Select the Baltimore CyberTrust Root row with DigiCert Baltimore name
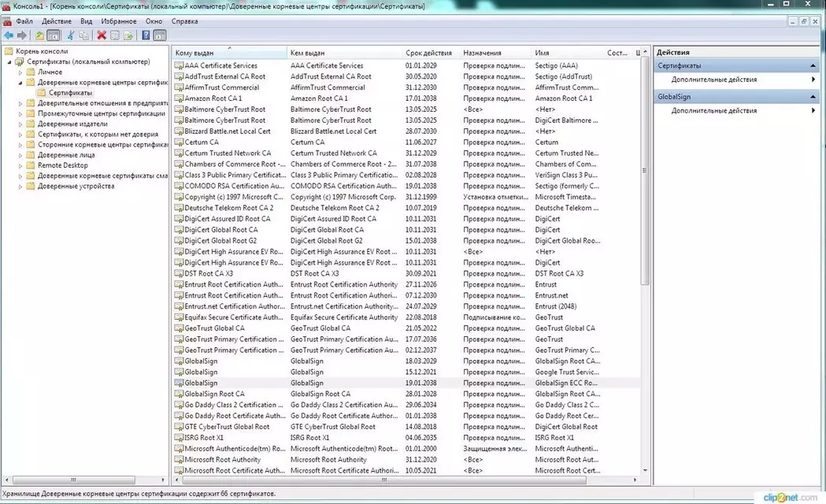The image size is (826, 504). tap(407, 120)
